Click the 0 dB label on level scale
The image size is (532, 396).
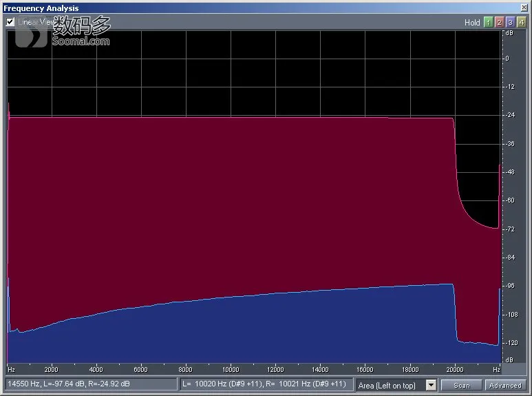[507, 59]
